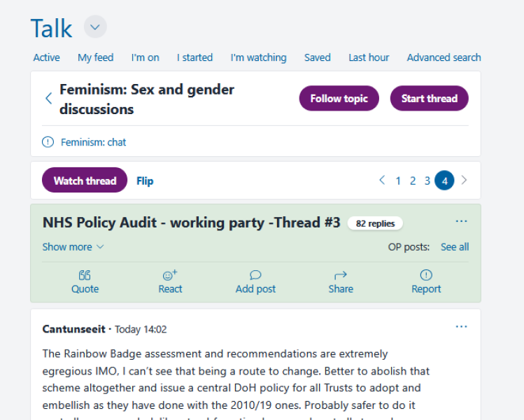Click the Report exclamation icon
The image size is (524, 420).
(426, 275)
